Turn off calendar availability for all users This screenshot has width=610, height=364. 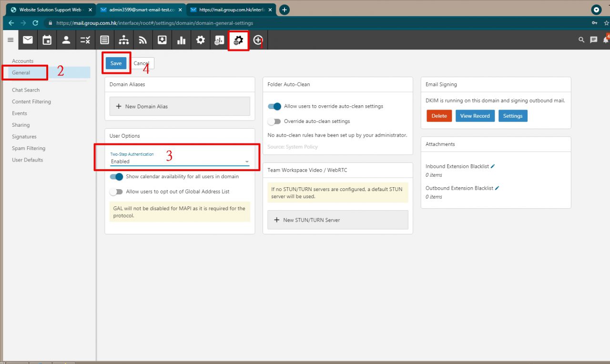[116, 176]
